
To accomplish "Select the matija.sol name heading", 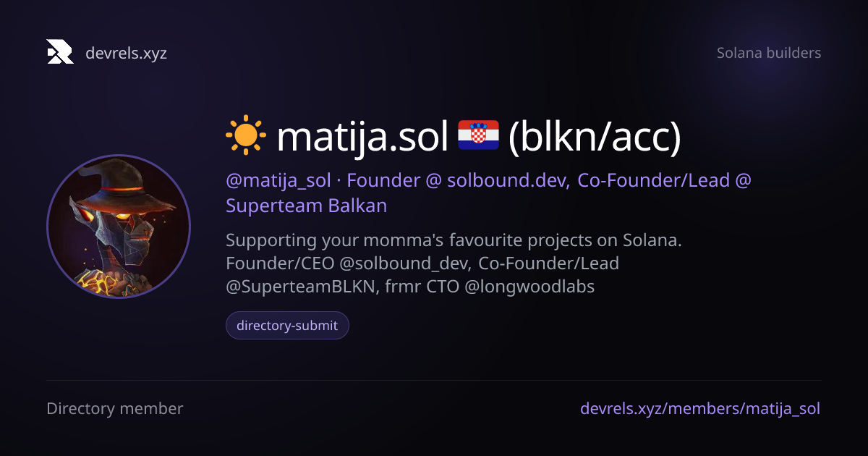I will point(363,136).
